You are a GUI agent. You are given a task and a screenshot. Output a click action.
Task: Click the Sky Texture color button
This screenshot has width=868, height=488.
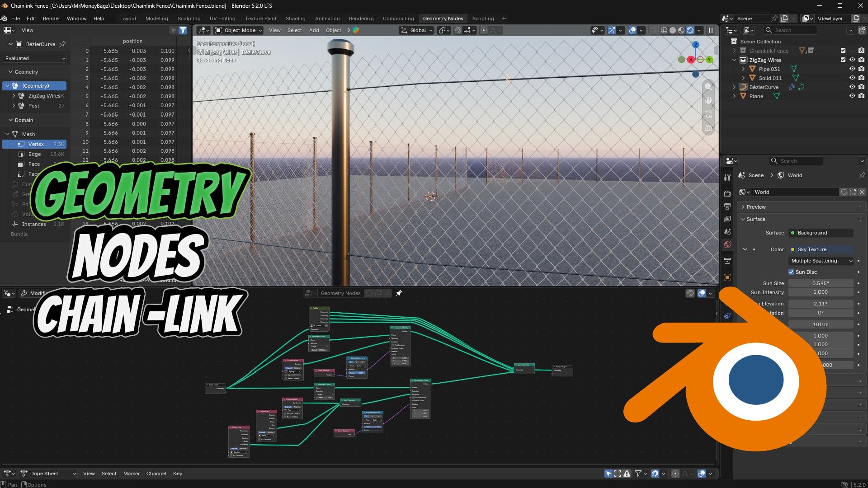pyautogui.click(x=821, y=249)
